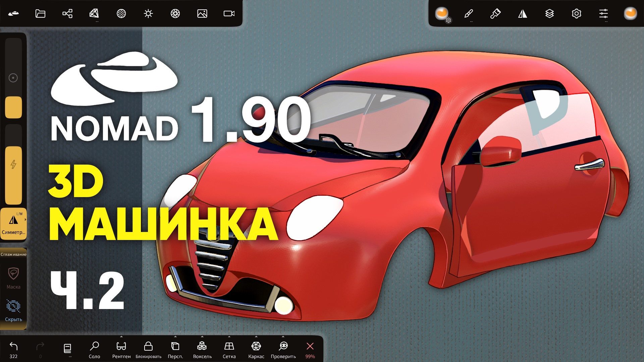Open the Files folder icon

coord(40,13)
